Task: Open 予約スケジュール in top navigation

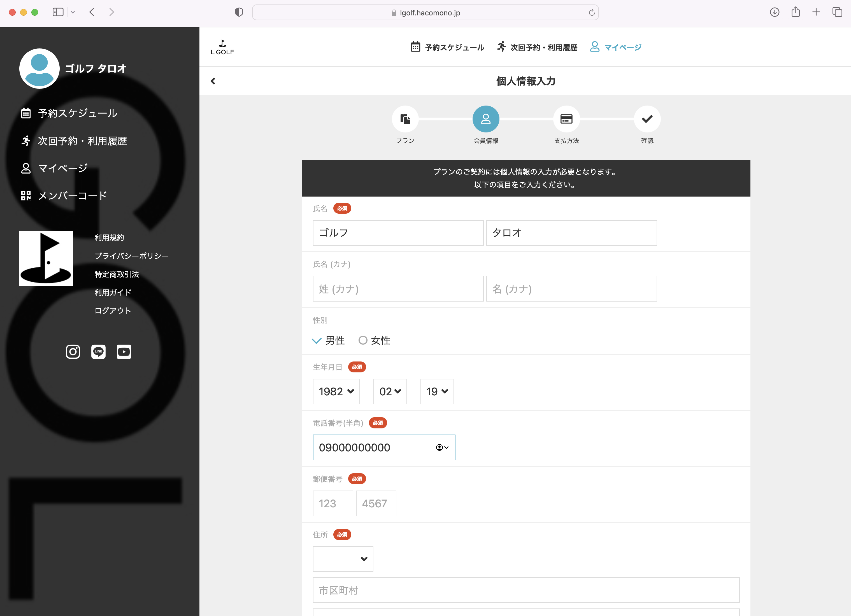Action: (x=447, y=47)
